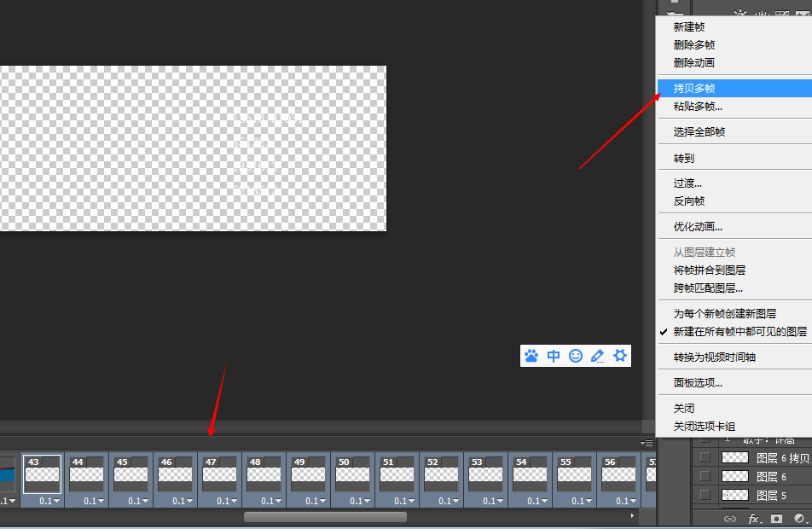
Task: Select animation frame 44 thumbnail
Action: point(86,474)
